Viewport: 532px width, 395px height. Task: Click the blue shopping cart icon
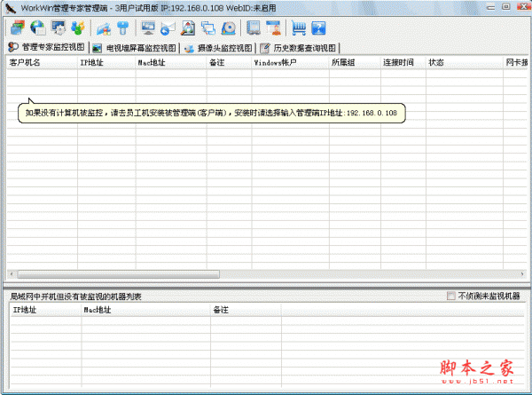point(299,28)
